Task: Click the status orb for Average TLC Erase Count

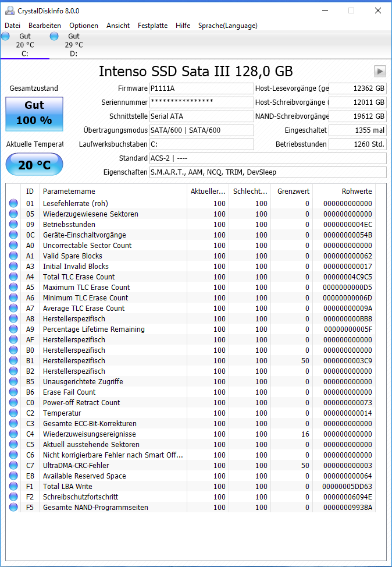Action: click(x=13, y=309)
